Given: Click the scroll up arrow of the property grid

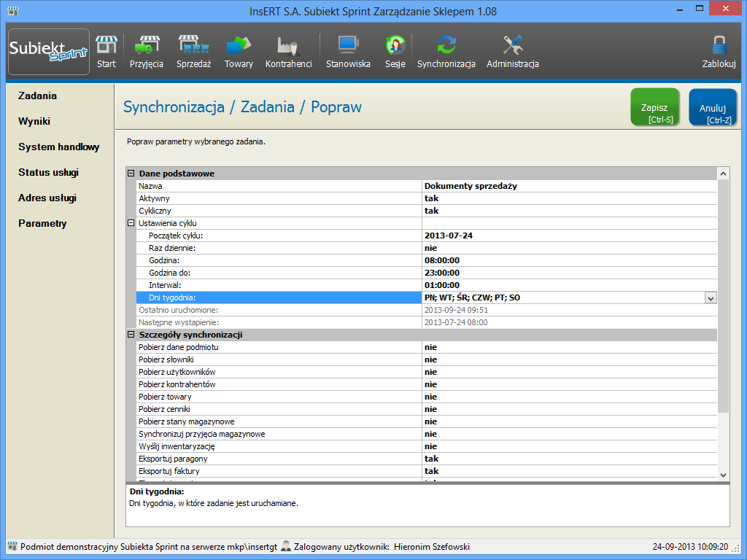Looking at the screenshot, I should point(723,174).
